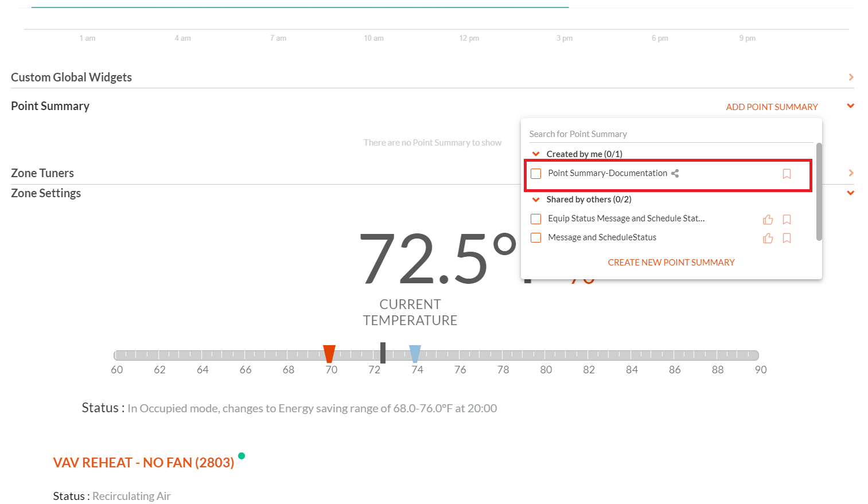868x504 pixels.
Task: Click the Zone Settings heading
Action: click(46, 193)
